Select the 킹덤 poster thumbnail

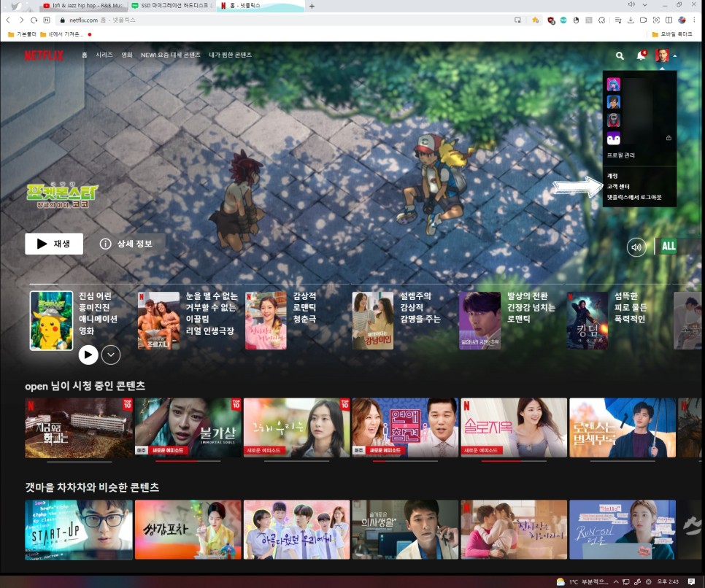click(587, 320)
